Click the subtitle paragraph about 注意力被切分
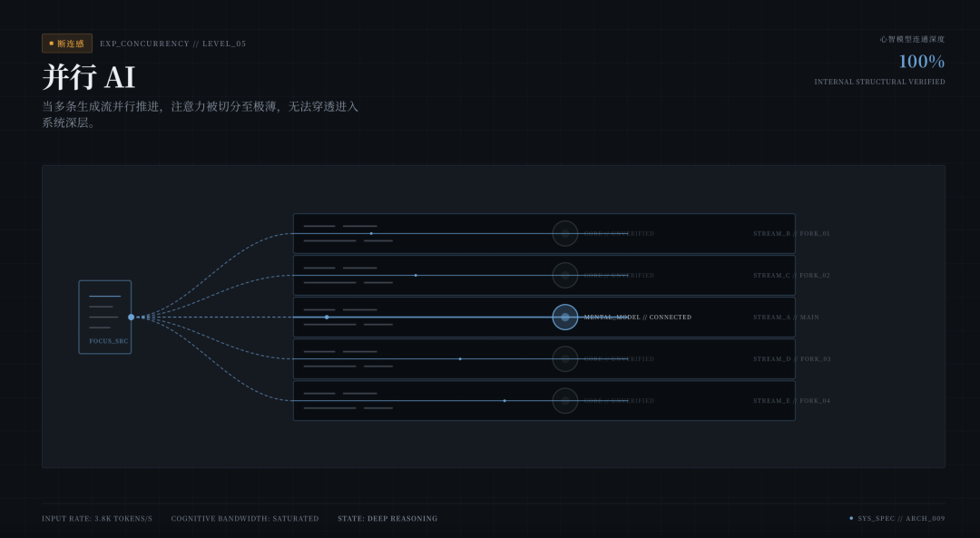The image size is (980, 538). 200,114
